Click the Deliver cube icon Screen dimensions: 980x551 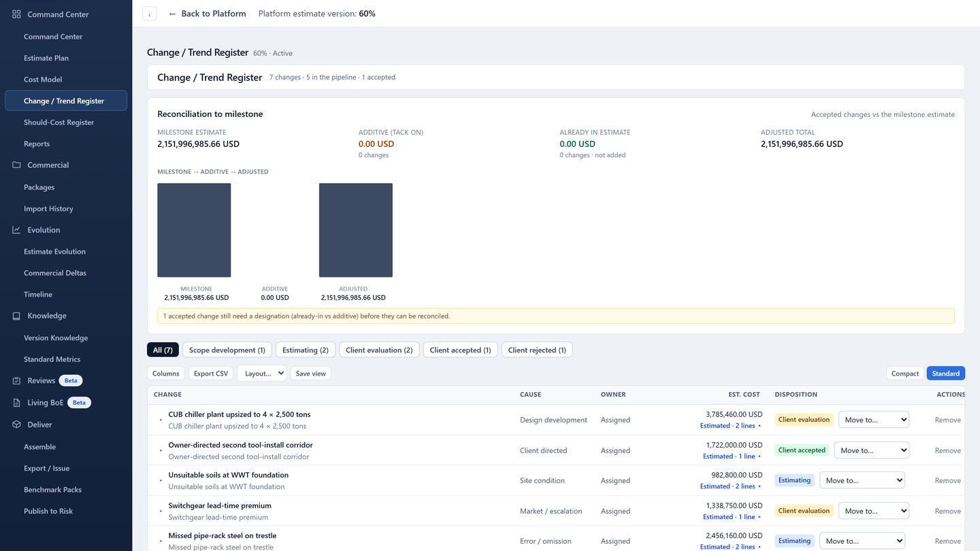tap(16, 424)
